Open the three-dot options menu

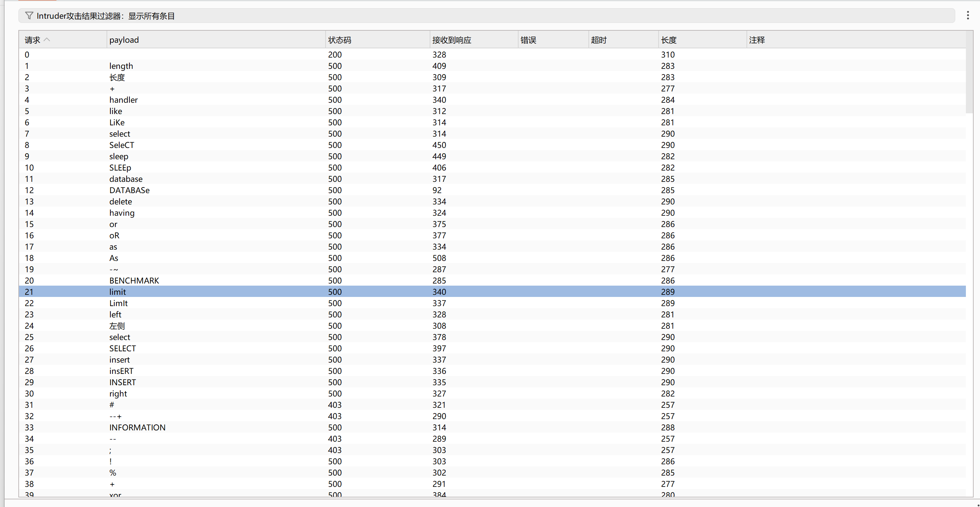(967, 16)
